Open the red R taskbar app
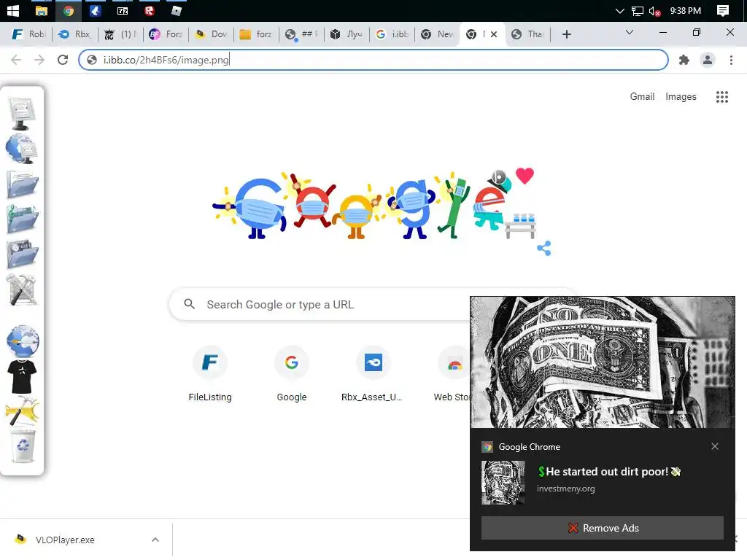Image resolution: width=747 pixels, height=560 pixels. point(150,10)
